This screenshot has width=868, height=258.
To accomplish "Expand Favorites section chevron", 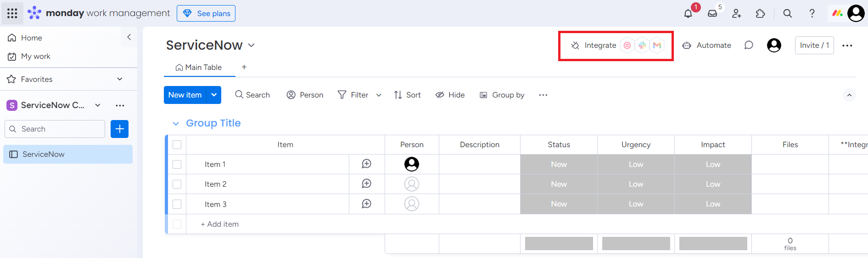I will (x=120, y=79).
